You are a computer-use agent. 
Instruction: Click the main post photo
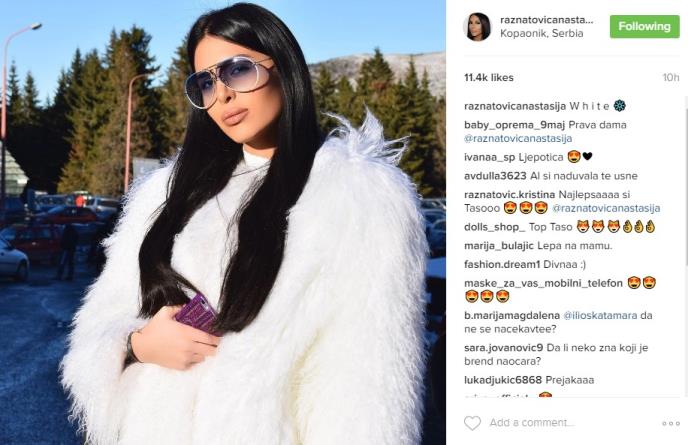[x=223, y=222]
